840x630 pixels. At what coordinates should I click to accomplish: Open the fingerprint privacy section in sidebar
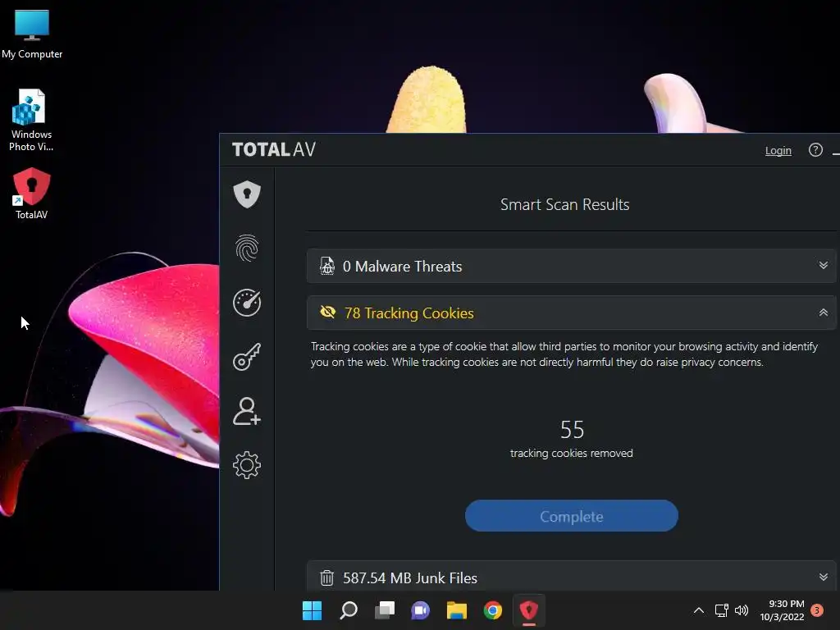(x=247, y=248)
